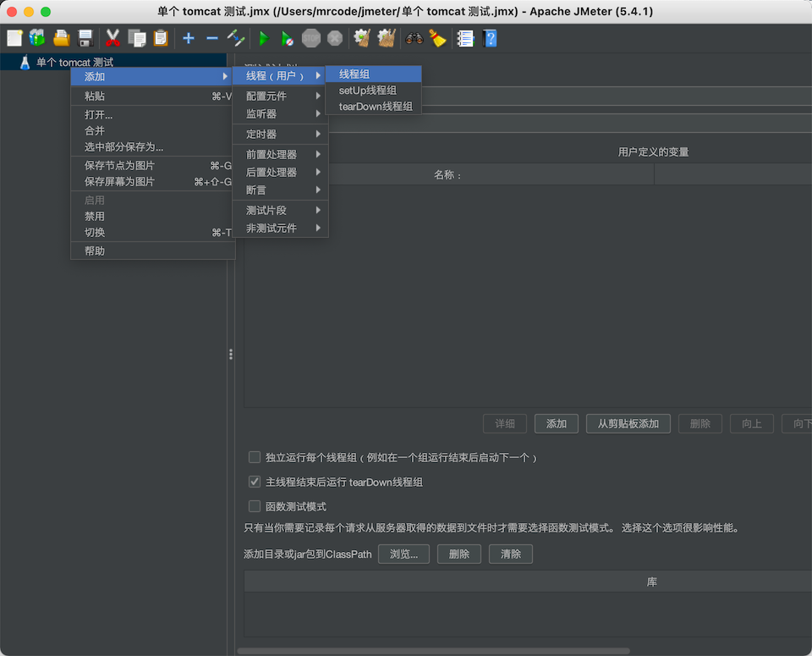
Task: Click the New test plan icon
Action: [x=14, y=38]
